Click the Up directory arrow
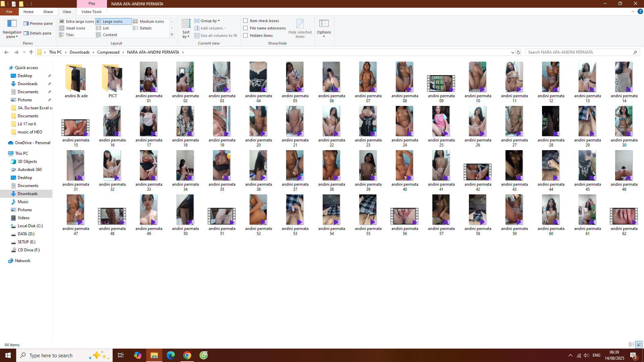The height and width of the screenshot is (362, 644). point(31,52)
